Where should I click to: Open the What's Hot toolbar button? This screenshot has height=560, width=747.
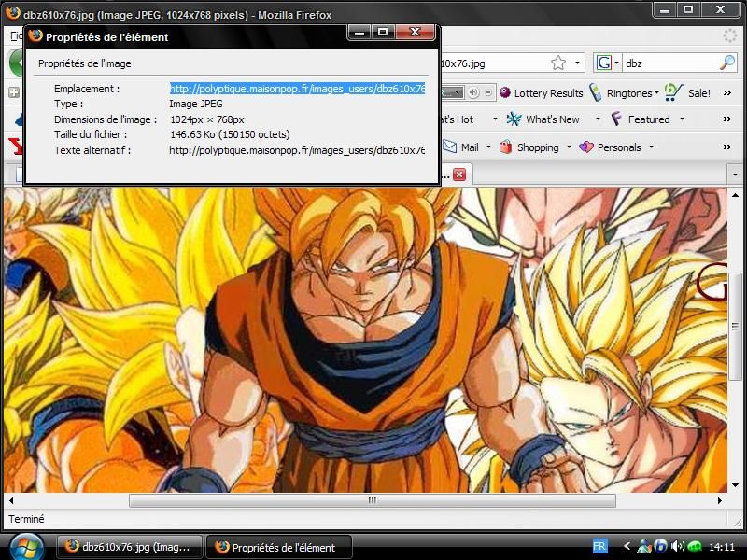point(456,119)
